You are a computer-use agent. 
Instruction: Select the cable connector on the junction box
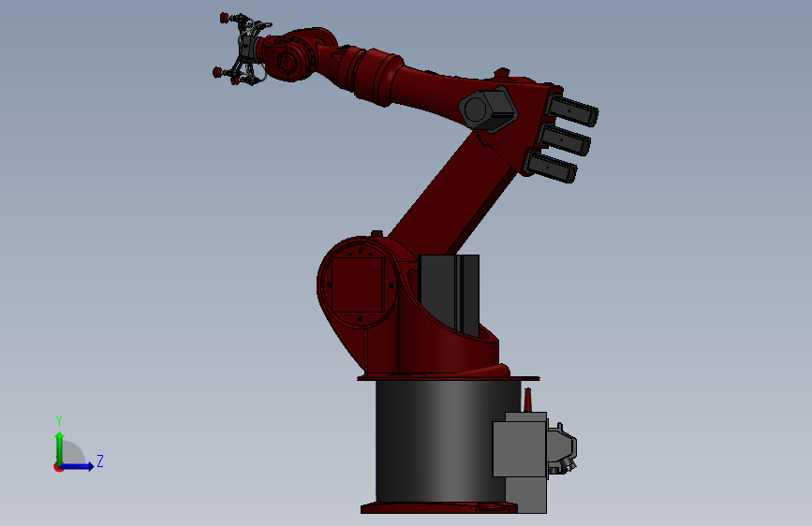click(562, 448)
